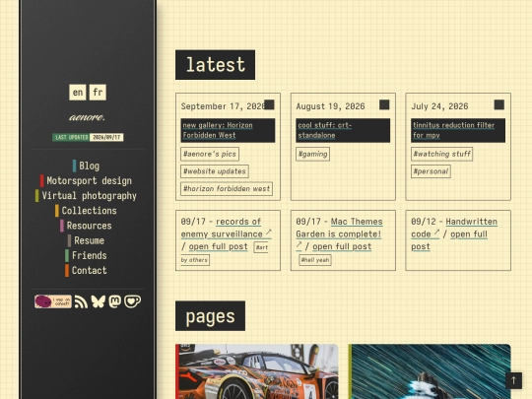Image resolution: width=532 pixels, height=399 pixels.
Task: Open full post for Mac Themes Garden note
Action: (342, 246)
